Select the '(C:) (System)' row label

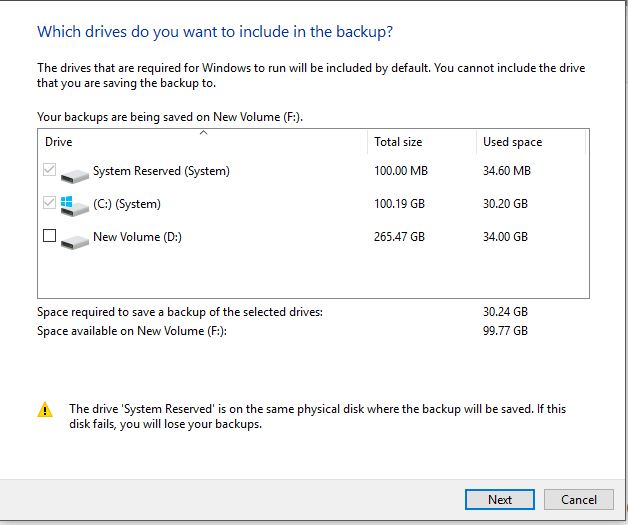pos(127,204)
